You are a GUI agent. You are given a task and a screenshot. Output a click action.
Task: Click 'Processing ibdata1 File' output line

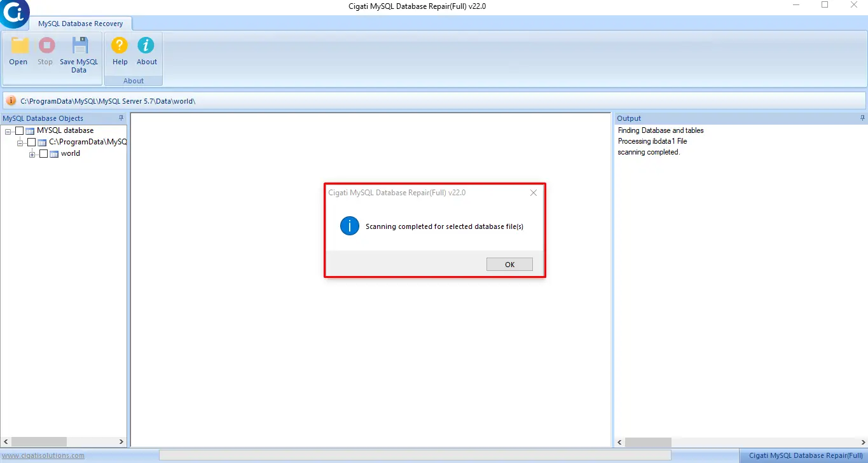click(x=652, y=141)
